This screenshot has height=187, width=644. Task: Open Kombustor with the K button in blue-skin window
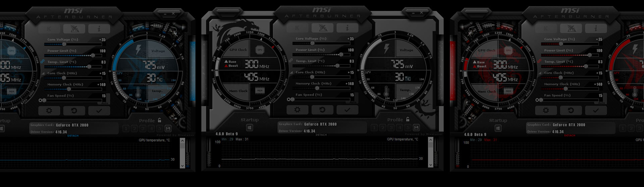point(49,29)
